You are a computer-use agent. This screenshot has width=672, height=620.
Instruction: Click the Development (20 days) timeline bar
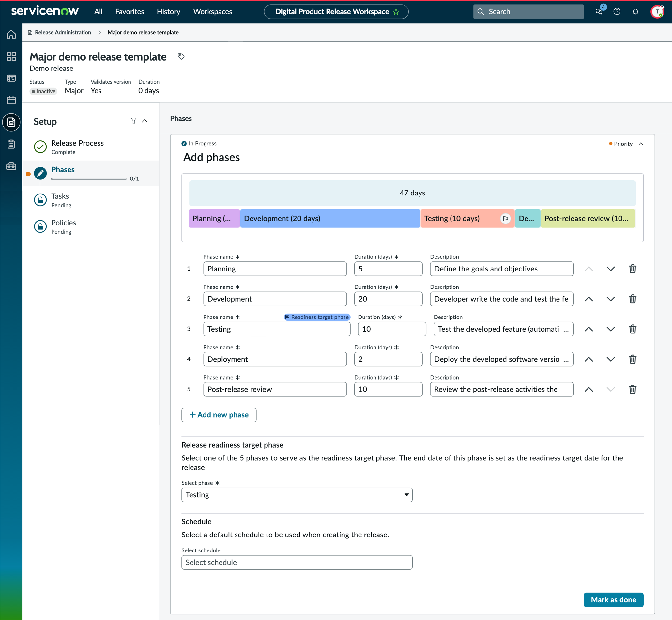[x=330, y=218]
